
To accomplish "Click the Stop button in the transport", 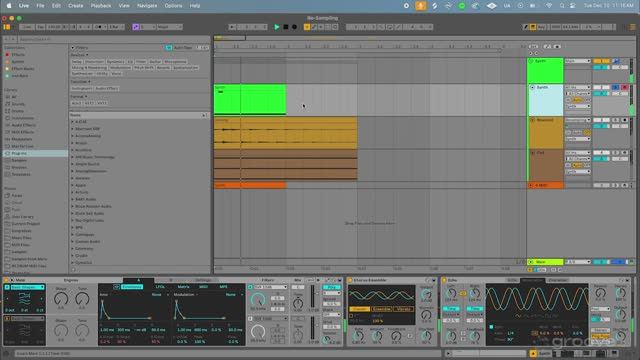I will [x=286, y=27].
